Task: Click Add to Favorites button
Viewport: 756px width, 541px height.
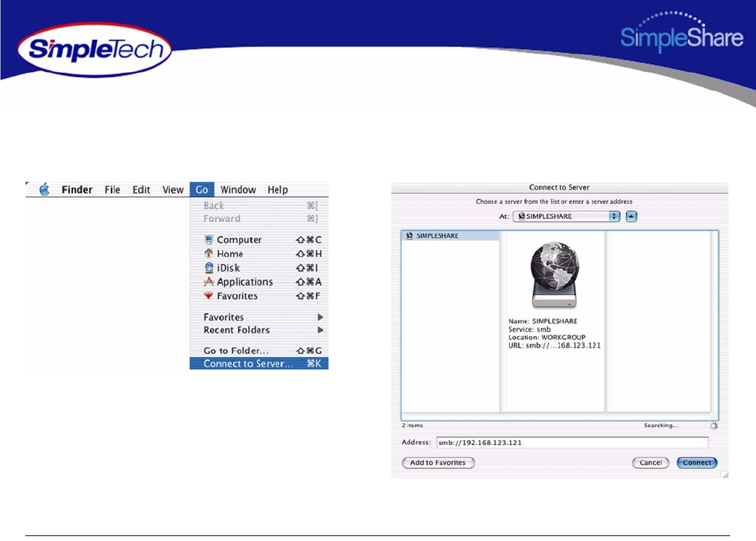Action: [437, 463]
